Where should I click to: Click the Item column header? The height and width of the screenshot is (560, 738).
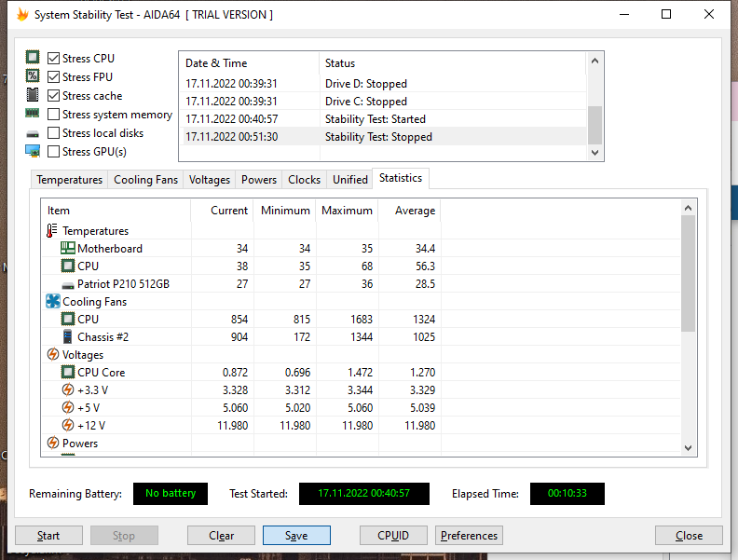pyautogui.click(x=116, y=211)
